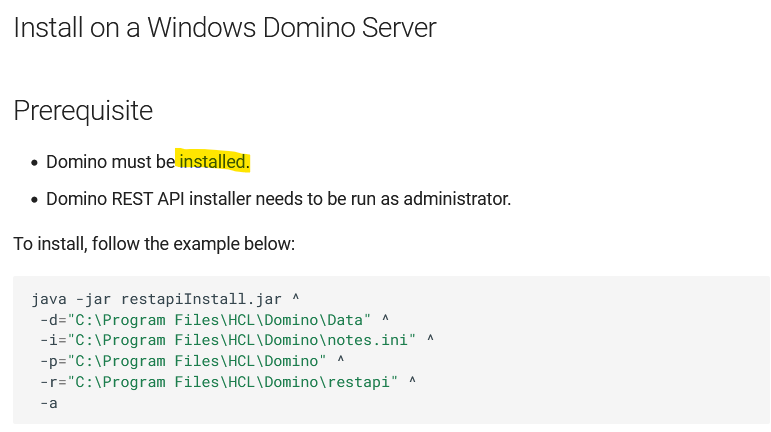Click the -i notes.ini path code line
This screenshot has width=771, height=432.
pos(237,340)
